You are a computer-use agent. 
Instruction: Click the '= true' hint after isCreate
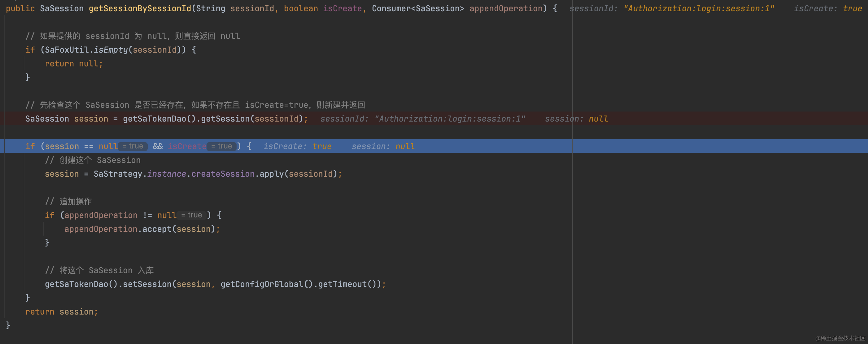(x=222, y=146)
